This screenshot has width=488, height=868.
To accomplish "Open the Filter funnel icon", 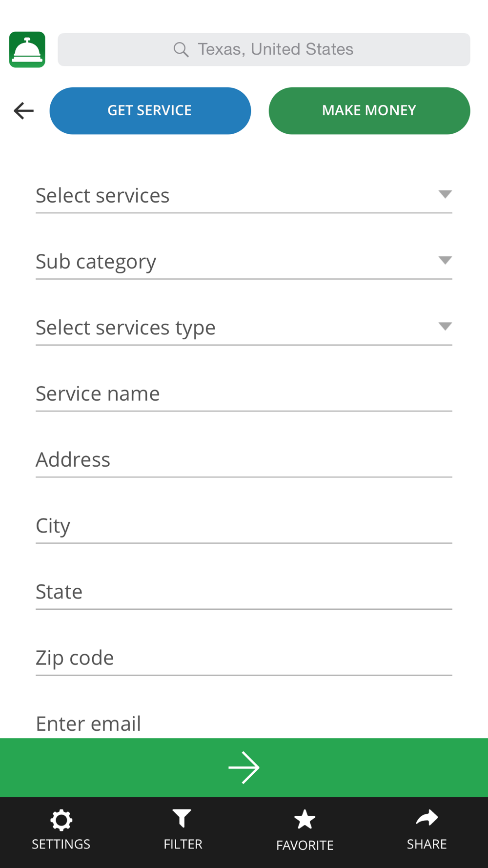I will [182, 819].
